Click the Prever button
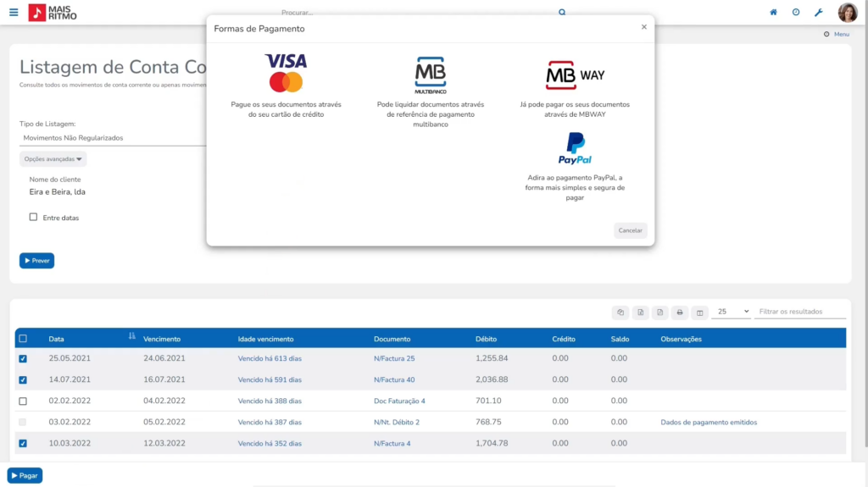868x487 pixels. click(36, 261)
